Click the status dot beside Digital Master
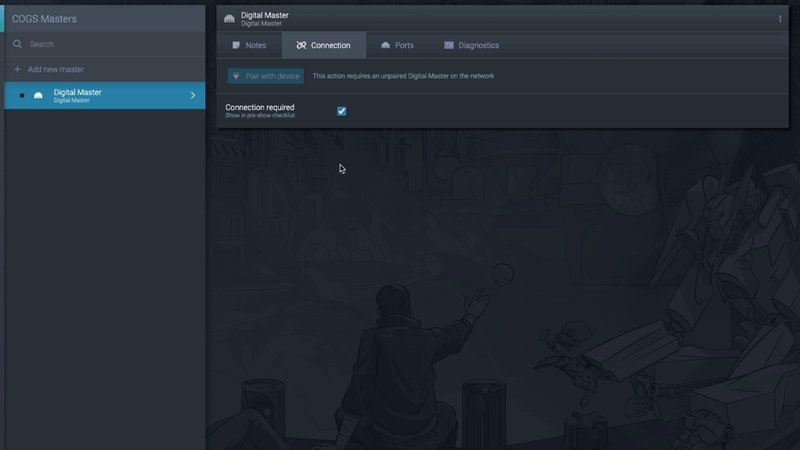This screenshot has width=800, height=450. [22, 96]
